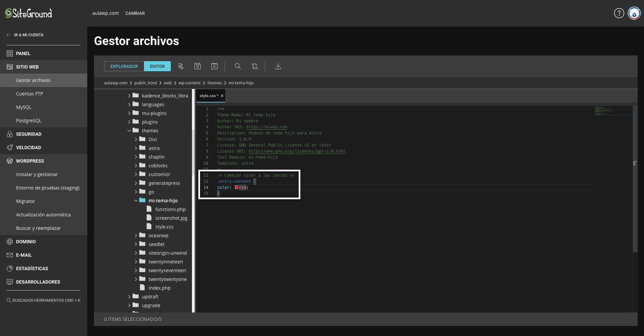Collapse the mi-tema-hijo folder
The height and width of the screenshot is (336, 644).
(136, 201)
